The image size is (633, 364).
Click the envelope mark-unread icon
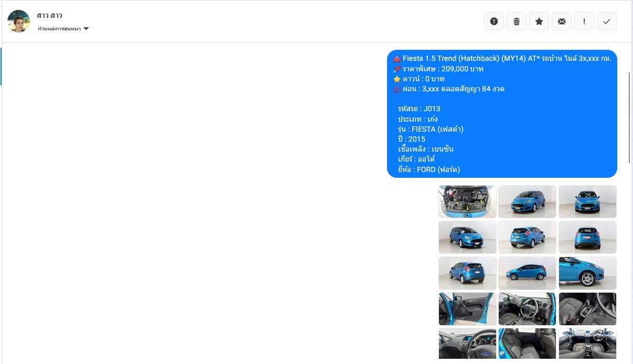pyautogui.click(x=561, y=22)
